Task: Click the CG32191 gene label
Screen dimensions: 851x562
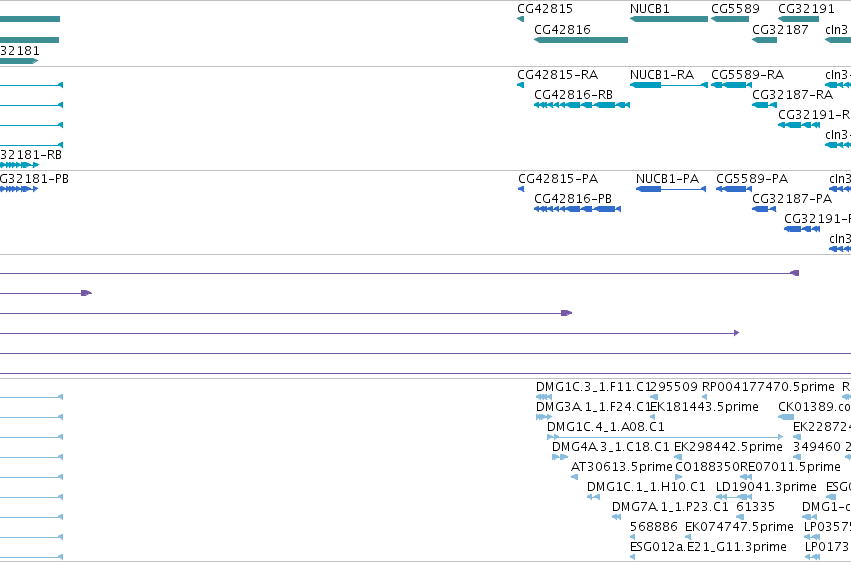Action: coord(806,9)
